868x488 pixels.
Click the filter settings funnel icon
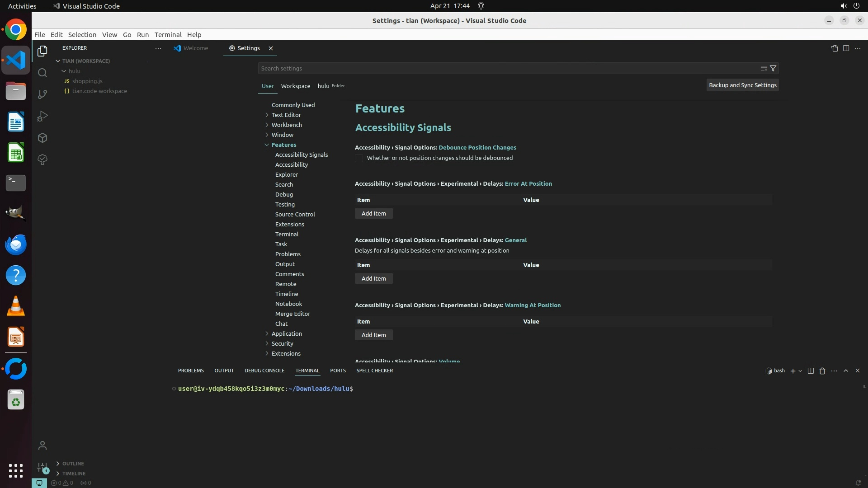(x=773, y=68)
